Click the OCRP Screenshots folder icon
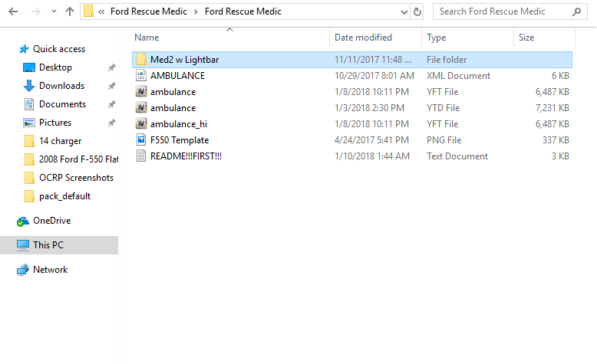The width and height of the screenshot is (597, 364). [x=29, y=178]
